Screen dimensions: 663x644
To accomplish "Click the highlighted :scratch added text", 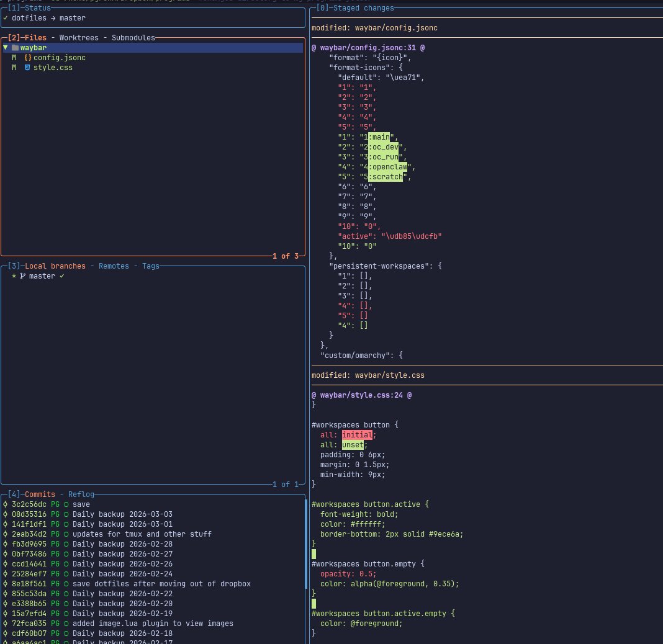I will [x=386, y=177].
